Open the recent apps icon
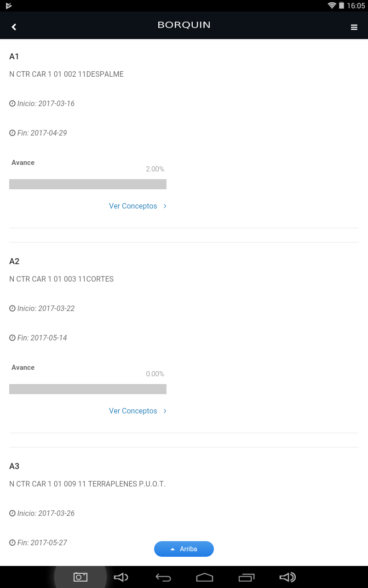Screen dimensions: 368x588 point(247,577)
